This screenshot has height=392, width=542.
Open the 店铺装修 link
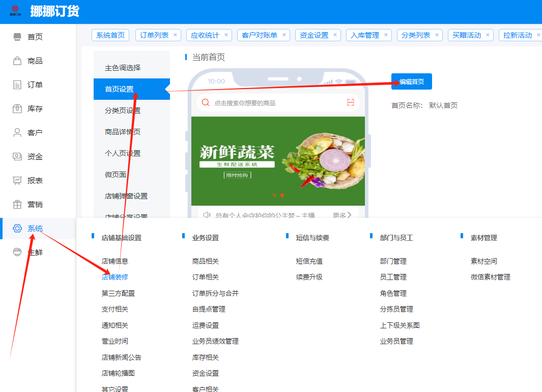click(x=115, y=277)
